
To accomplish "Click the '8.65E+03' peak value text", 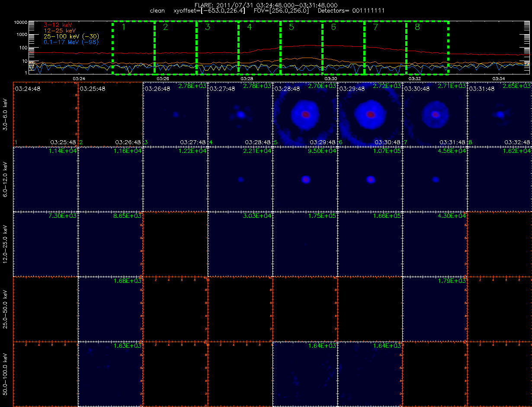I will click(128, 216).
